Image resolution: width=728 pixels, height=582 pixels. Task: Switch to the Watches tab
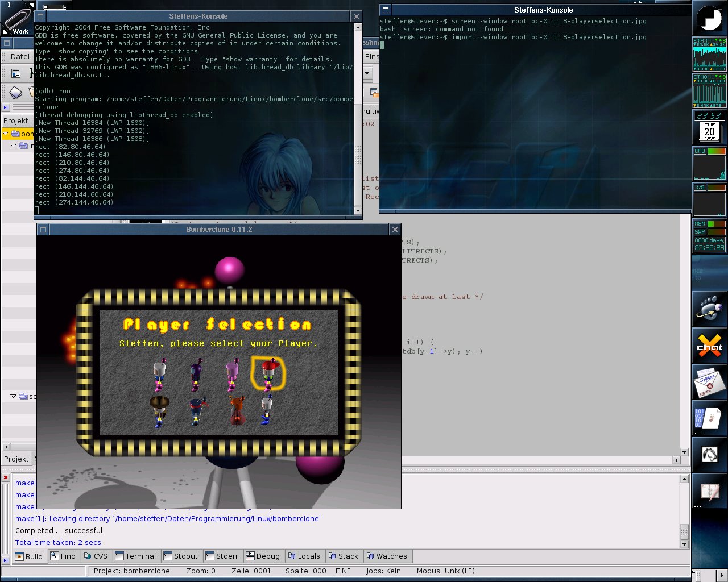387,556
